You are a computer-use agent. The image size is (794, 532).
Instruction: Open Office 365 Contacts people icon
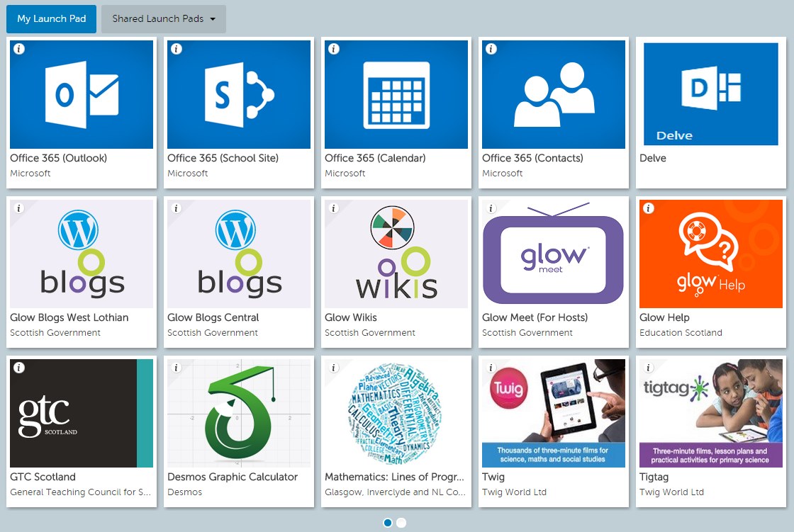(554, 94)
